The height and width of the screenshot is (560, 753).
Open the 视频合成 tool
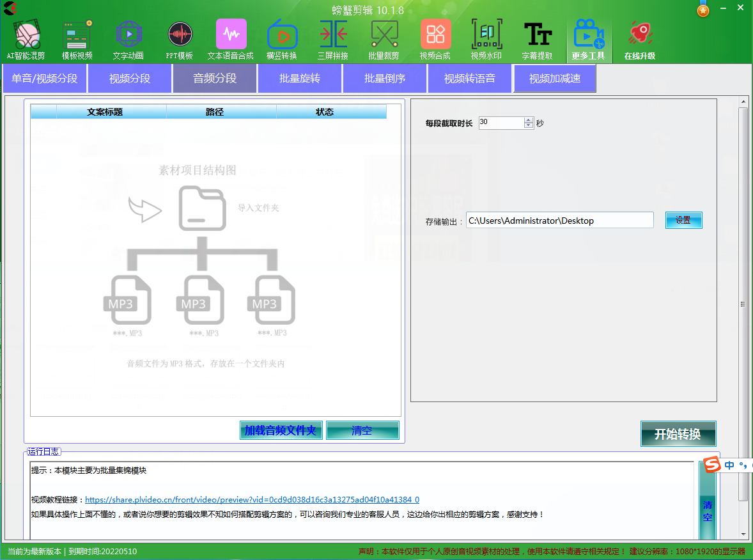[435, 40]
